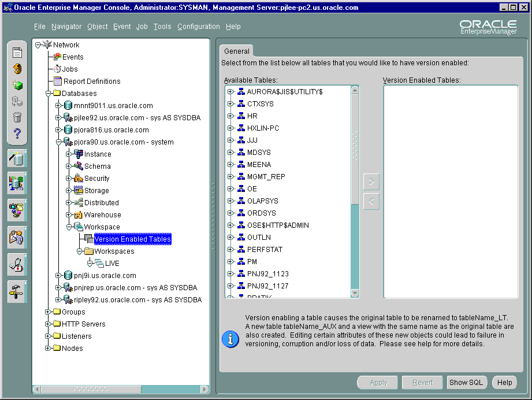Screen dimensions: 532x400
Task: Click the yellow refresh arrows toolbar icon
Action: (x=17, y=69)
